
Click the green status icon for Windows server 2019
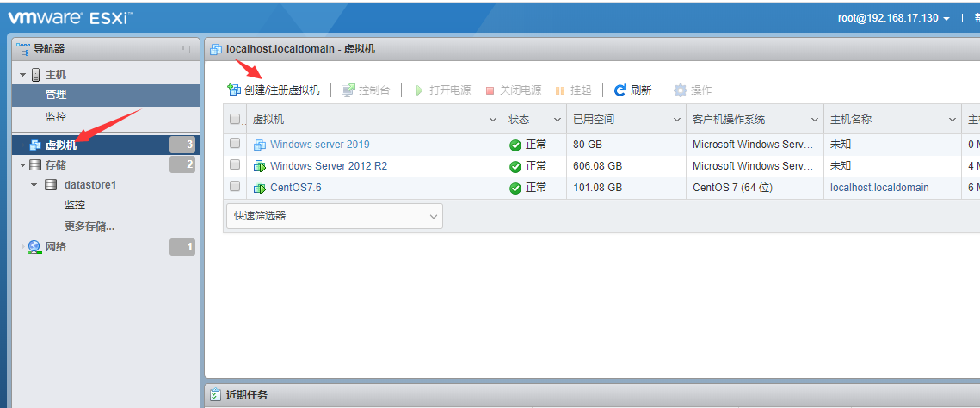pyautogui.click(x=515, y=145)
